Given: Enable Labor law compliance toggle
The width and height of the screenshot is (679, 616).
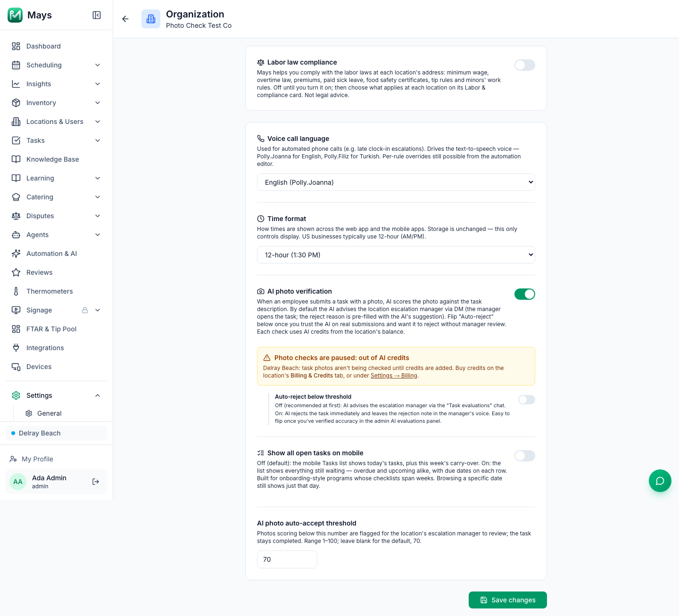Looking at the screenshot, I should pos(525,65).
